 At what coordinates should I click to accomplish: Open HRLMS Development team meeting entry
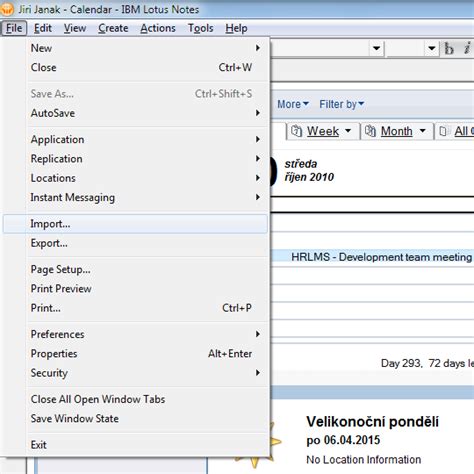381,257
